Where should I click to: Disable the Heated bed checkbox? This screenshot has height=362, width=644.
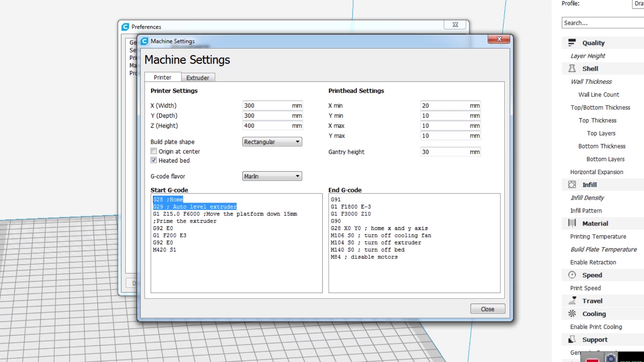(x=154, y=160)
